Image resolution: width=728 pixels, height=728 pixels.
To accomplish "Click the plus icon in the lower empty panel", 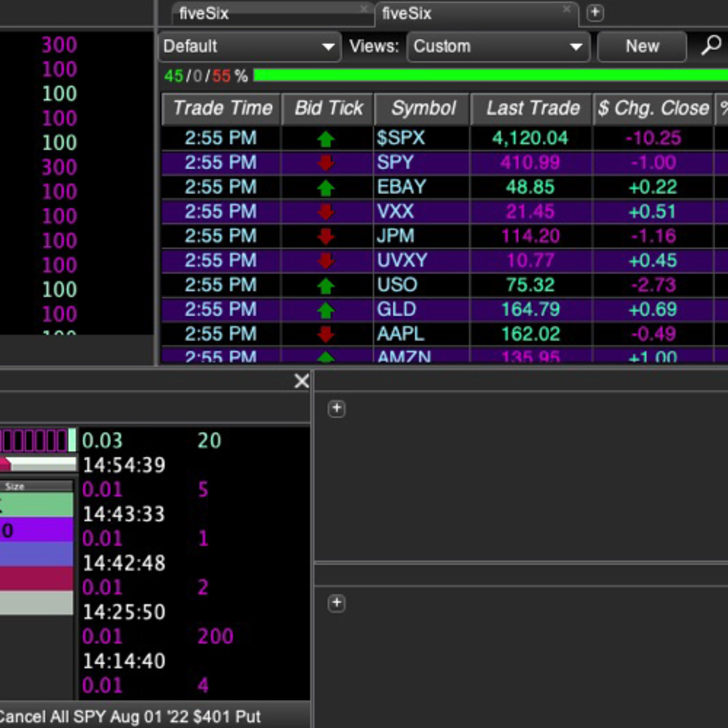I will (337, 603).
